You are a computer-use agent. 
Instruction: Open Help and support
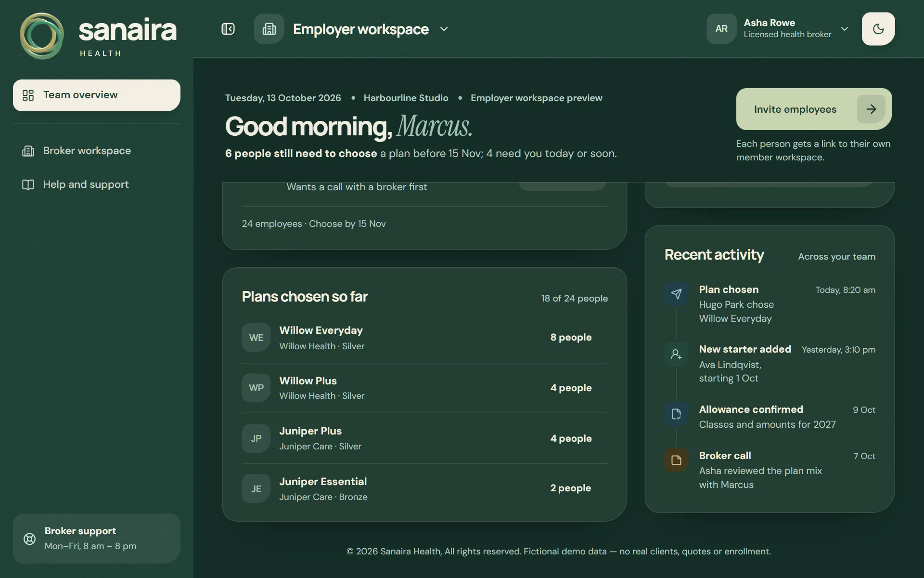97,184
